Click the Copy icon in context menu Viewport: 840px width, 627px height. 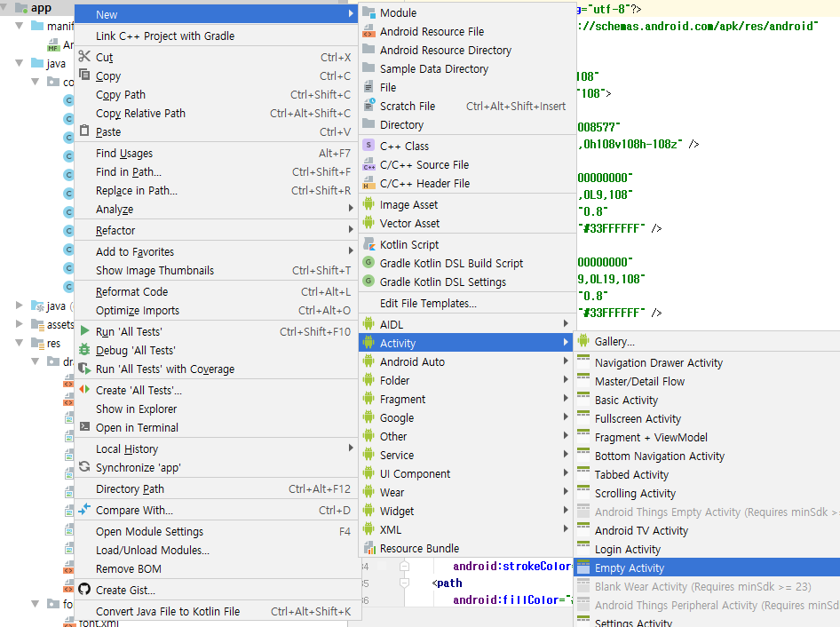pyautogui.click(x=84, y=75)
